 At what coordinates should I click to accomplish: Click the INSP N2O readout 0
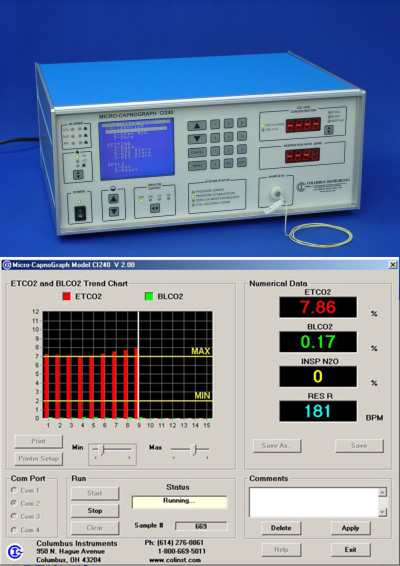(318, 376)
